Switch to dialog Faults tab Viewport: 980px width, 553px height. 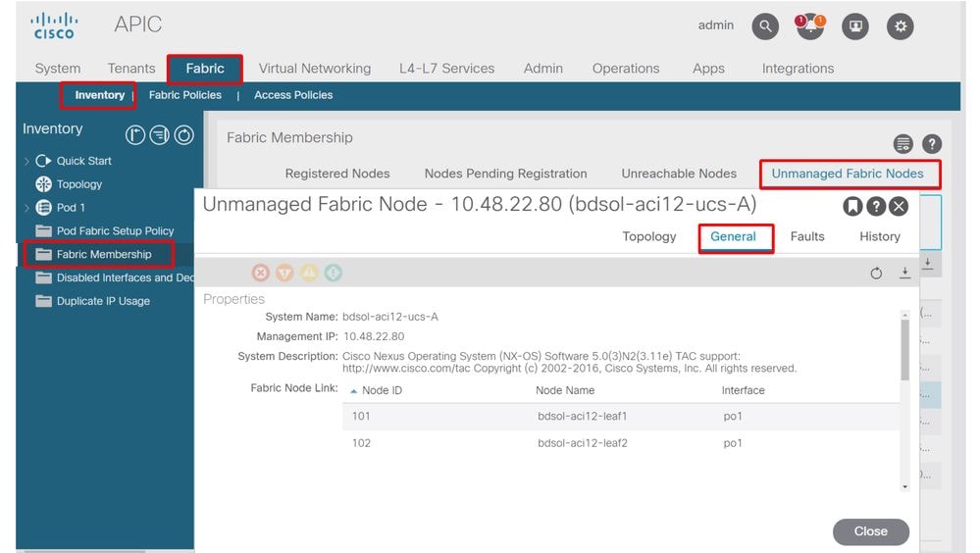[x=807, y=237]
